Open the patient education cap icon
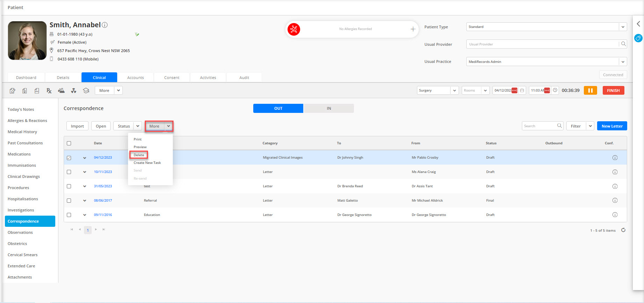The image size is (644, 303). [86, 91]
